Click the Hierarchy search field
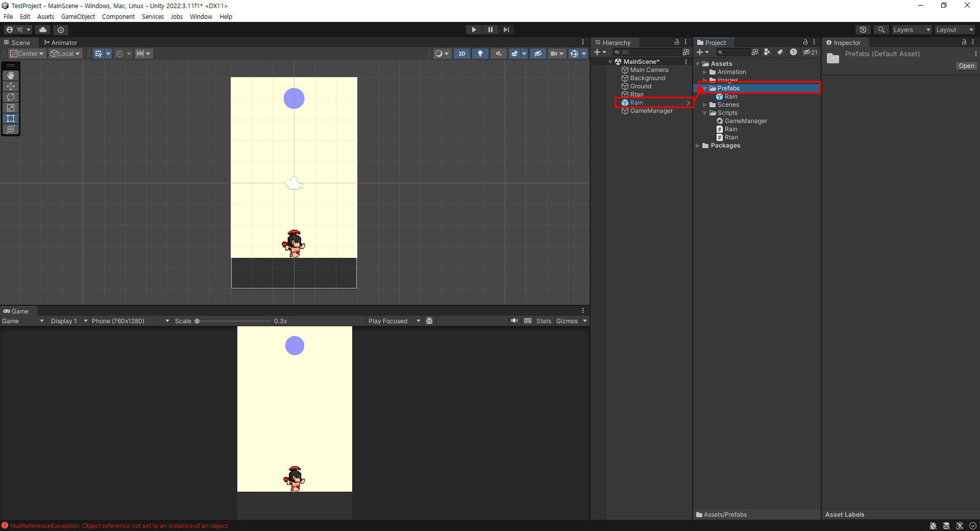980x531 pixels. [x=647, y=52]
